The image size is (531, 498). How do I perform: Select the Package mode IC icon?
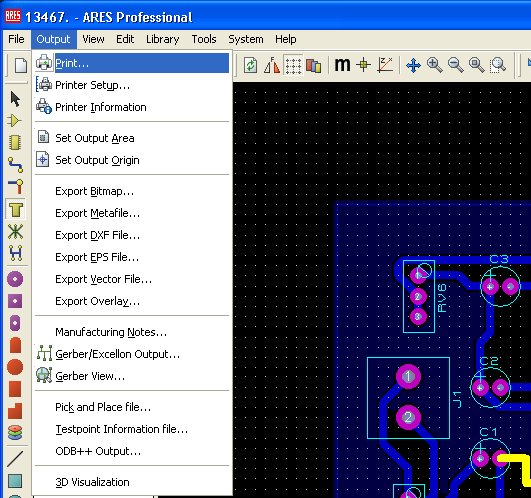15,143
